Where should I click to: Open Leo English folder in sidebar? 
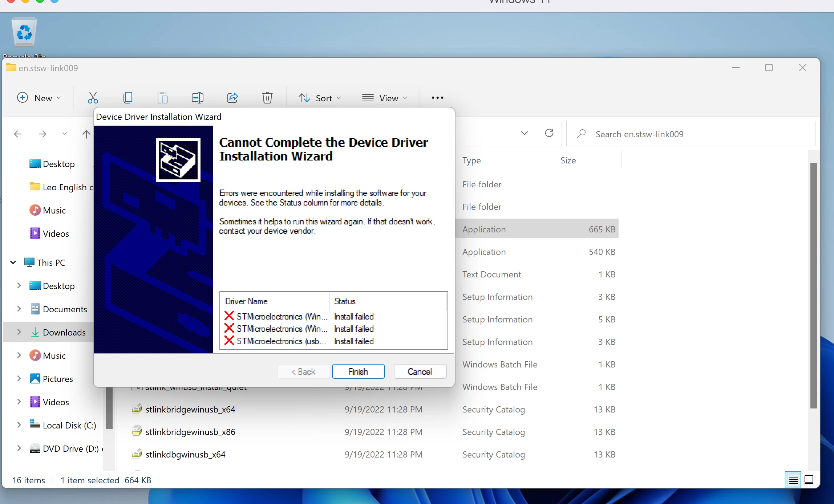61,187
